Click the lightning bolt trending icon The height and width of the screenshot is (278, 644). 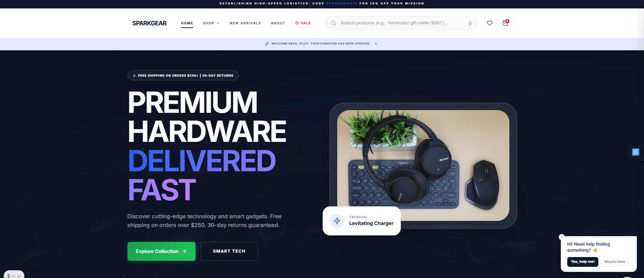[337, 221]
